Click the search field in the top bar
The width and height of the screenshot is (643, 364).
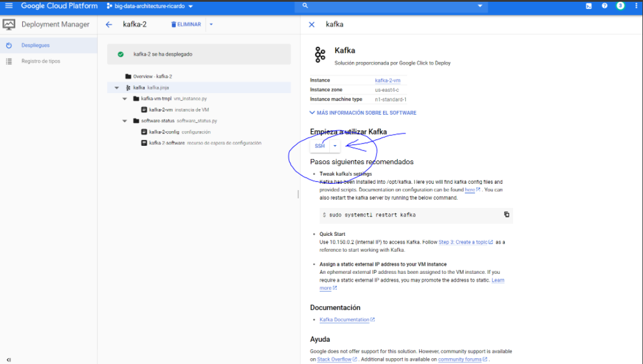(392, 6)
